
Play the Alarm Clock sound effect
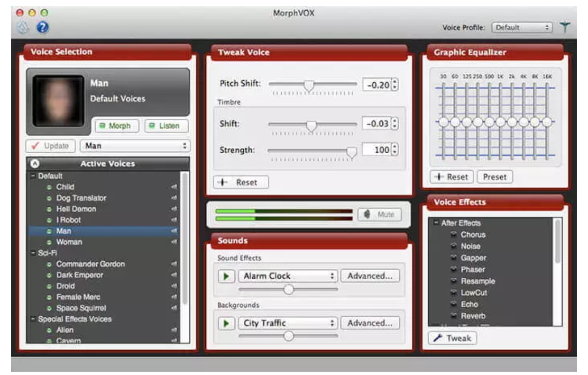point(226,276)
